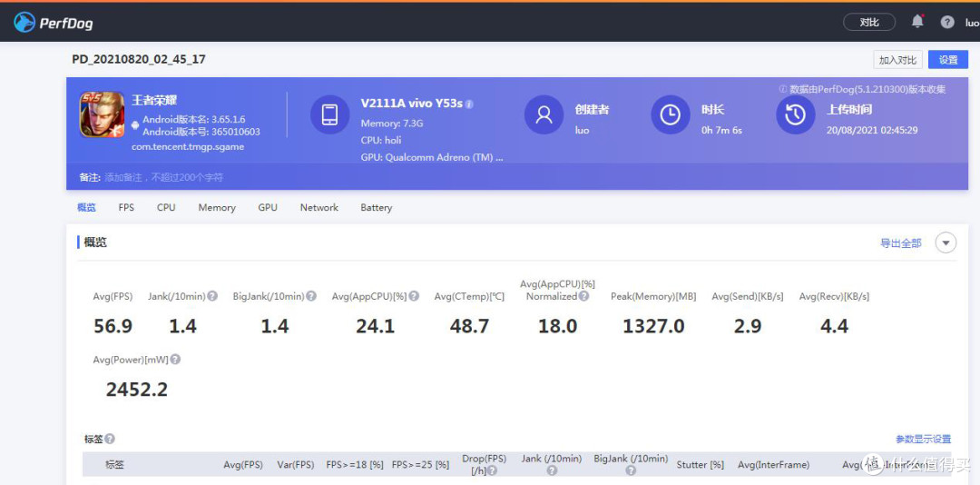The image size is (980, 485).
Task: Click the info icon before 数据由PerfDog text
Action: (x=782, y=90)
